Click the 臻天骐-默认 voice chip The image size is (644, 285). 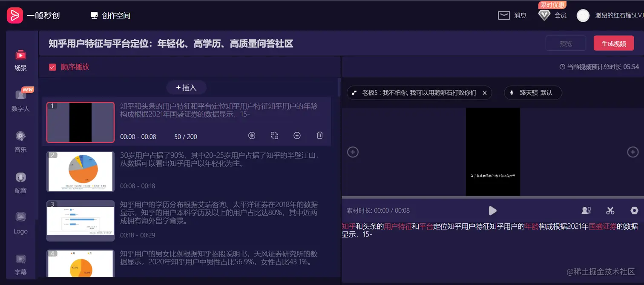533,93
